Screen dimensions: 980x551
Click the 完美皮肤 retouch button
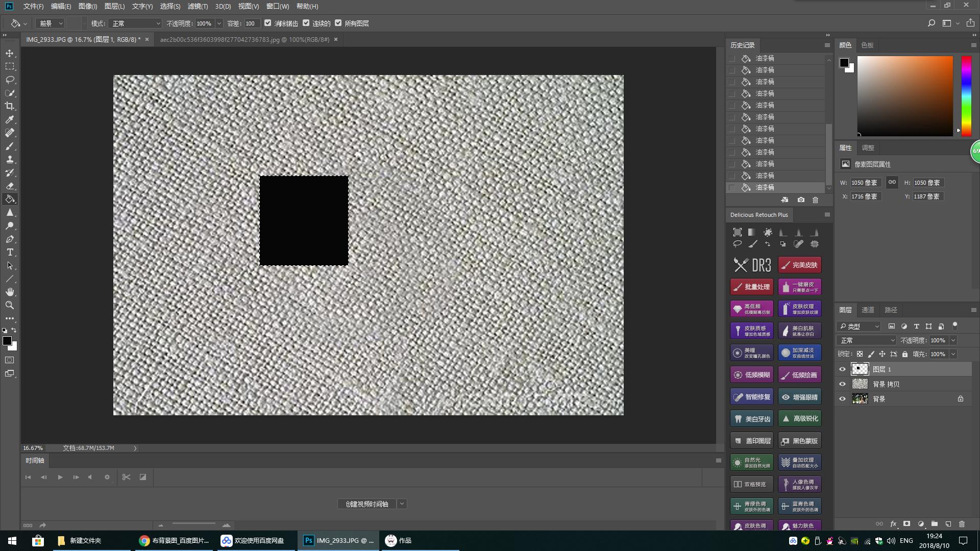[x=799, y=265]
